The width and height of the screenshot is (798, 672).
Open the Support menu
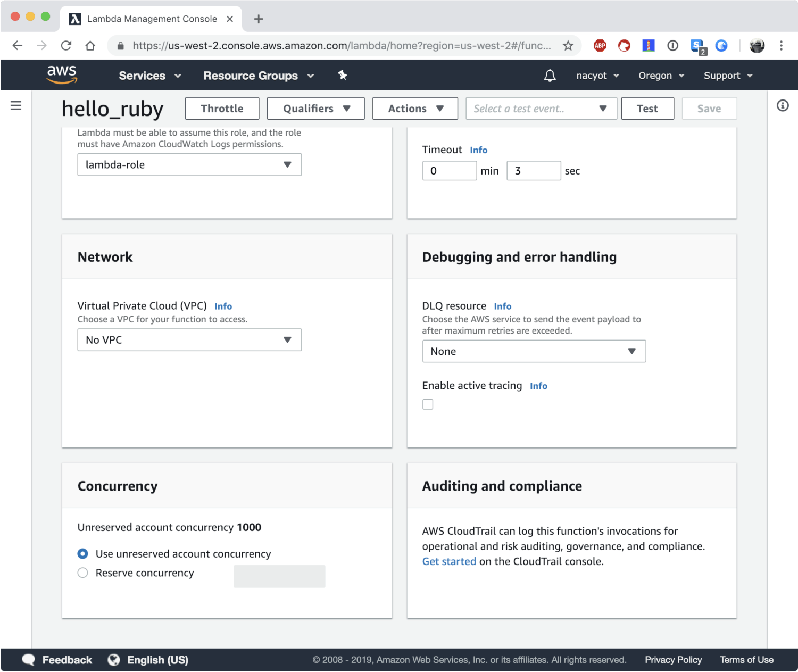click(728, 76)
